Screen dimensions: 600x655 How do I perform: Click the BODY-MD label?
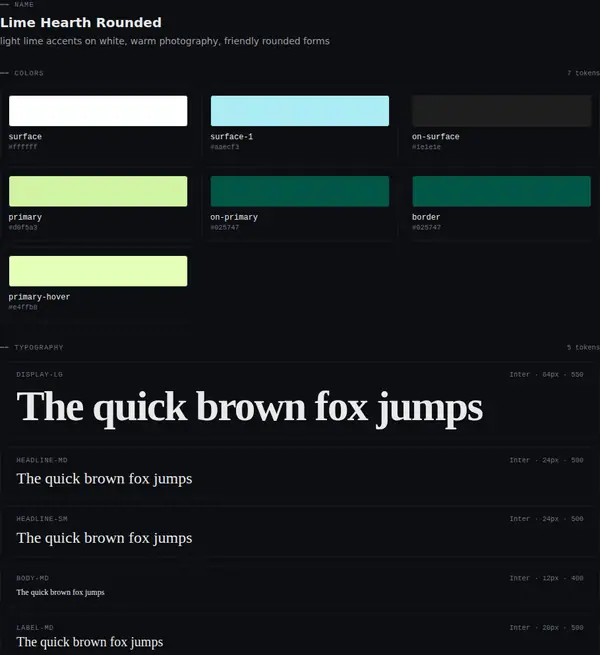coord(33,579)
